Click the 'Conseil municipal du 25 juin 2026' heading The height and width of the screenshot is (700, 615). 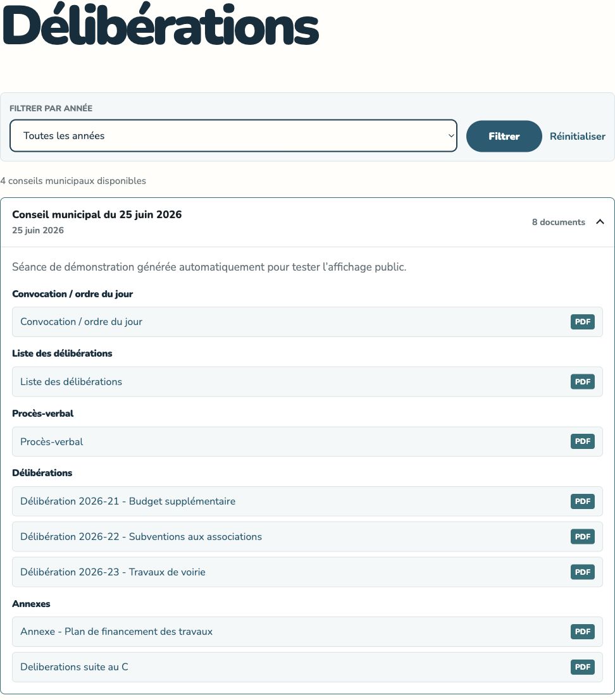click(97, 214)
